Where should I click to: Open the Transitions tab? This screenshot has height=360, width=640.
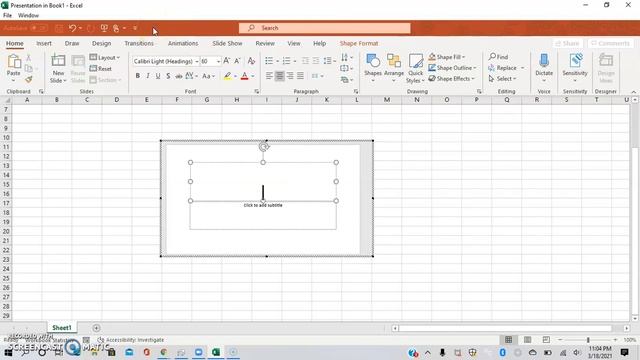[139, 43]
